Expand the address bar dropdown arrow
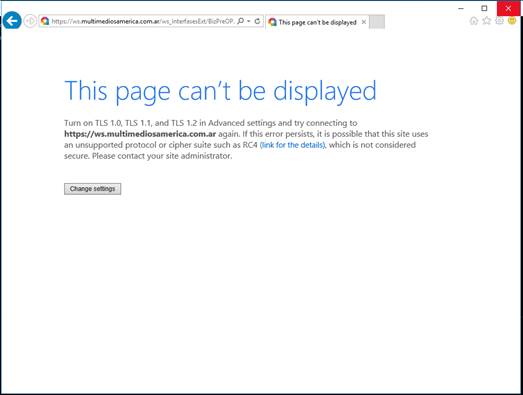This screenshot has height=395, width=523. (249, 21)
